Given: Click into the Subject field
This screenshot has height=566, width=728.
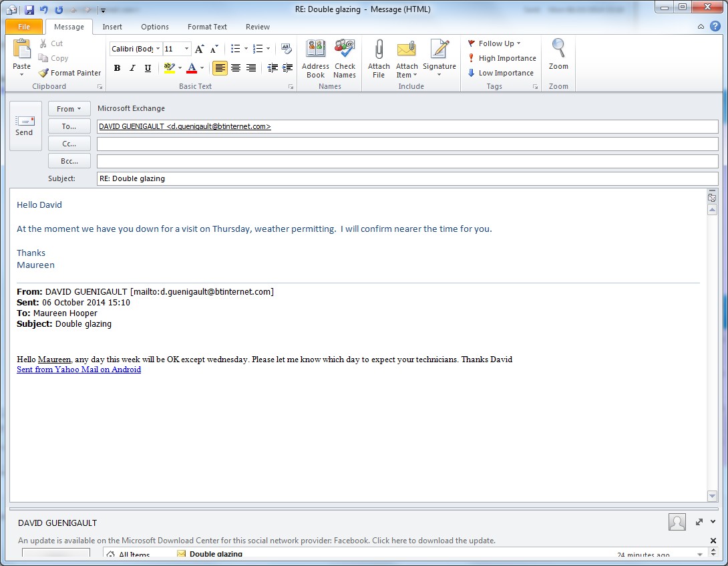Looking at the screenshot, I should pos(407,178).
